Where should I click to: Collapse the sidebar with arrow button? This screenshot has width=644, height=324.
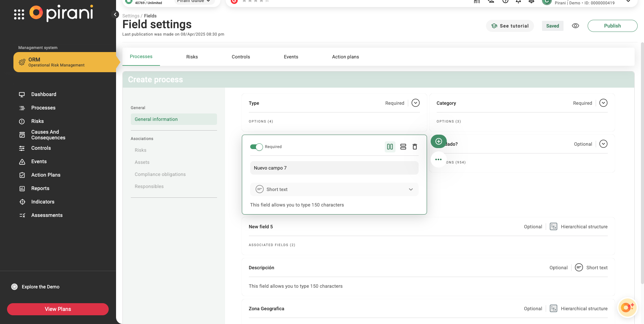[x=115, y=14]
